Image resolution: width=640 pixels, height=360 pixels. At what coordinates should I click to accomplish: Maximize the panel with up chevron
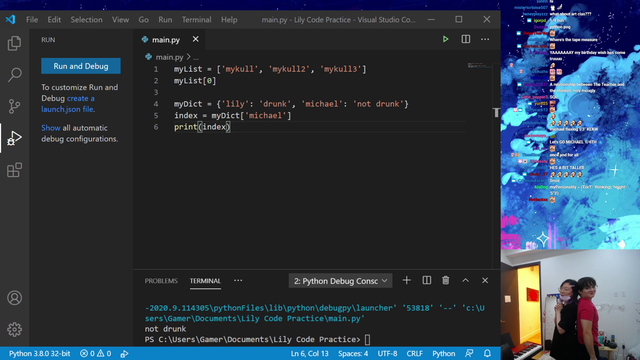pyautogui.click(x=465, y=280)
